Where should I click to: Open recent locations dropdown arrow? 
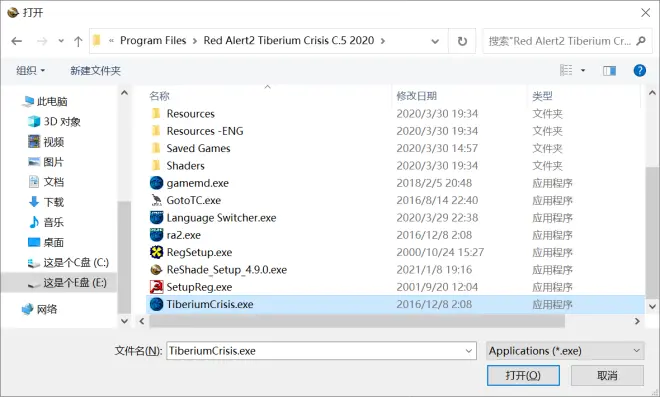[x=61, y=41]
